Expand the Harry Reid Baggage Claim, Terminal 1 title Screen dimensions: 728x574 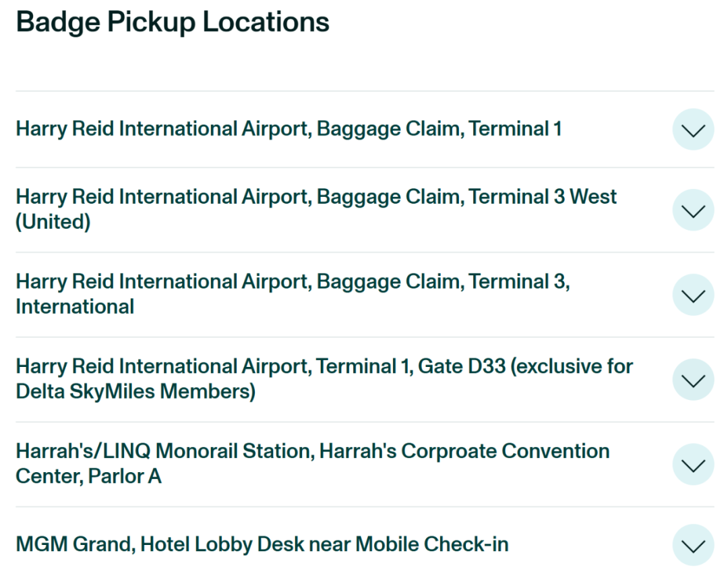coord(289,129)
